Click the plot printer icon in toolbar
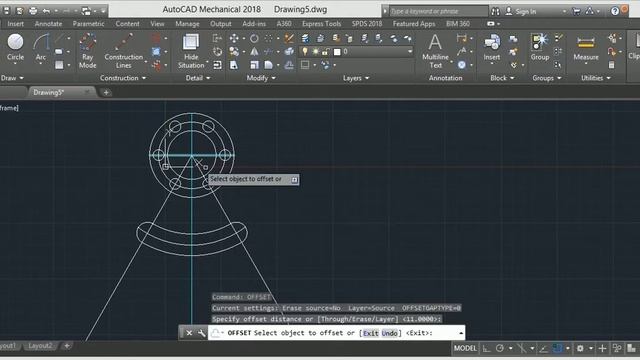This screenshot has height=360, width=640. pos(33,11)
